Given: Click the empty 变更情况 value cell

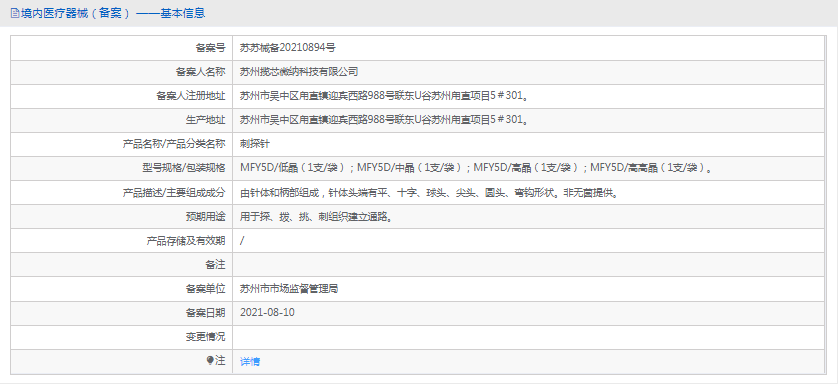Looking at the screenshot, I should (x=529, y=337).
